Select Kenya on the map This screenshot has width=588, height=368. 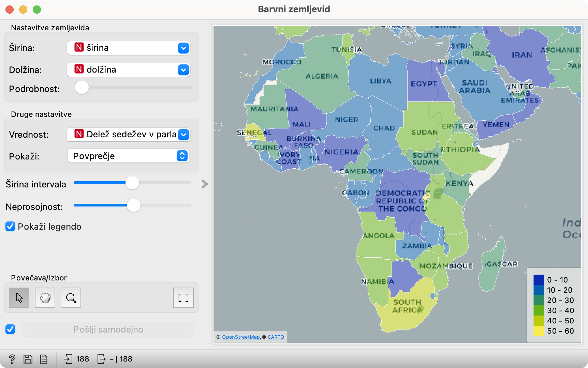click(459, 183)
